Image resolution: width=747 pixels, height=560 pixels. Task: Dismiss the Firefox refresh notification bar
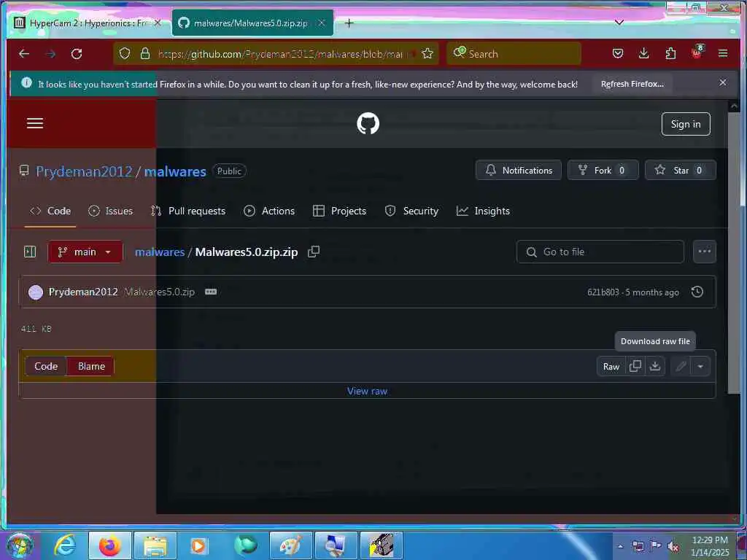click(x=723, y=82)
